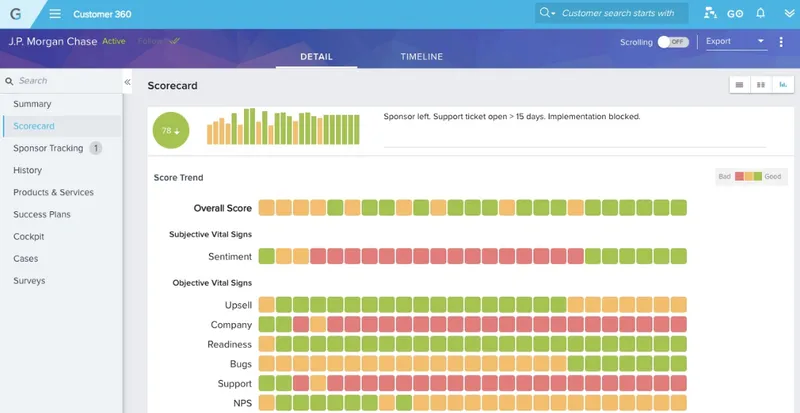Viewport: 800px width, 413px height.
Task: Open Products & Services section
Action: point(54,192)
